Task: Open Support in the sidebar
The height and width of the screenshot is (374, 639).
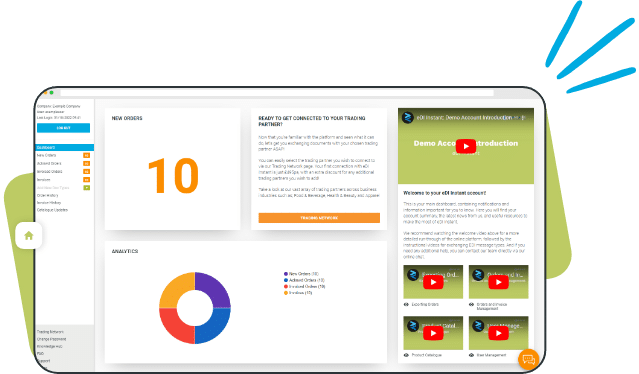Action: pyautogui.click(x=43, y=361)
